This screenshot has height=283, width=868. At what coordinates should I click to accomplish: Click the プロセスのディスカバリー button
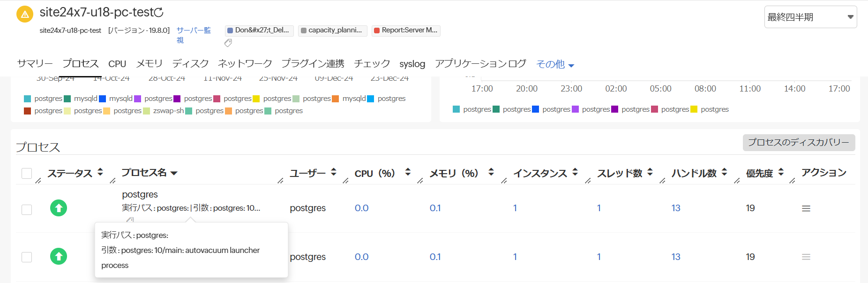[x=799, y=143]
